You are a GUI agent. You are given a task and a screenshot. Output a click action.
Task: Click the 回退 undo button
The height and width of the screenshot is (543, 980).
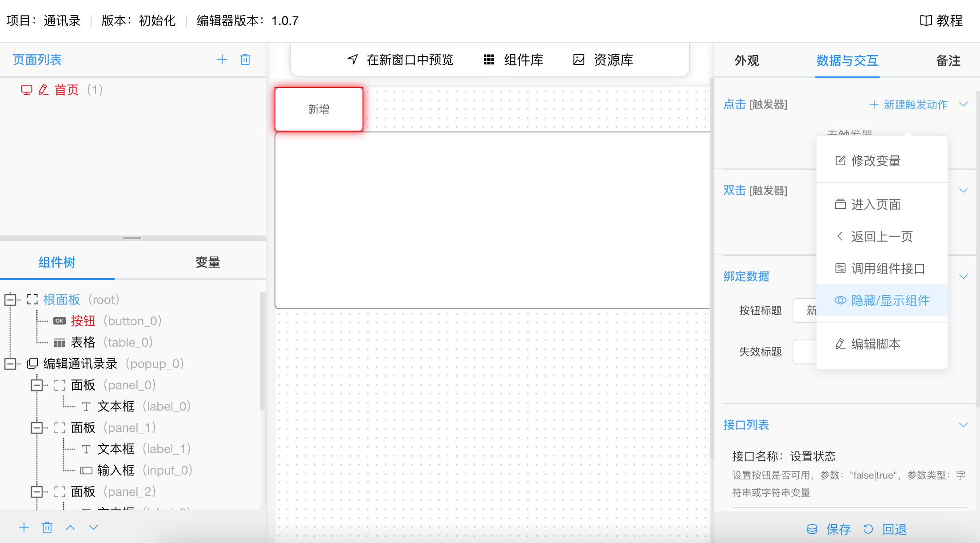point(885,529)
